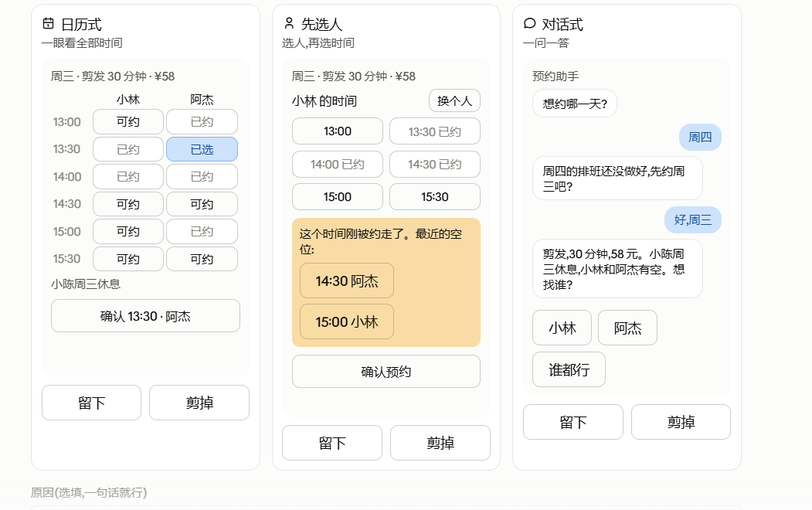Screen dimensions: 812x510
Task: Click the 周四的排班还没做好 message
Action: pos(617,178)
